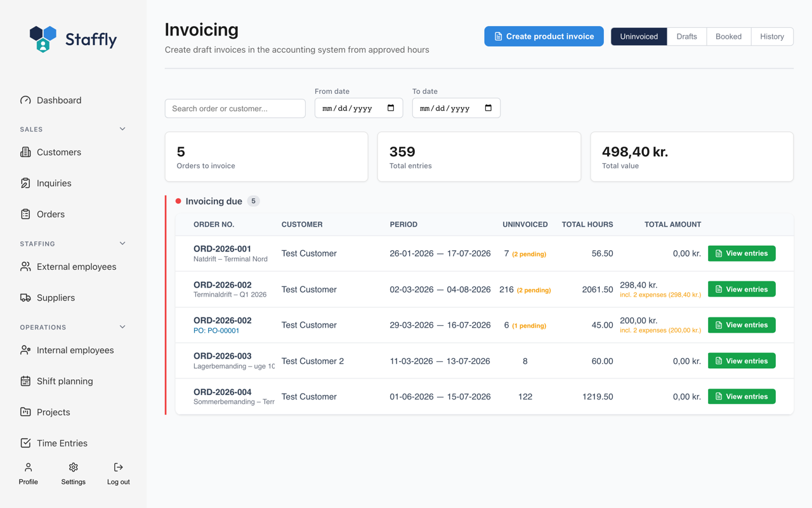Click the ORD-2026-001 order number
The image size is (812, 508).
coord(222,249)
